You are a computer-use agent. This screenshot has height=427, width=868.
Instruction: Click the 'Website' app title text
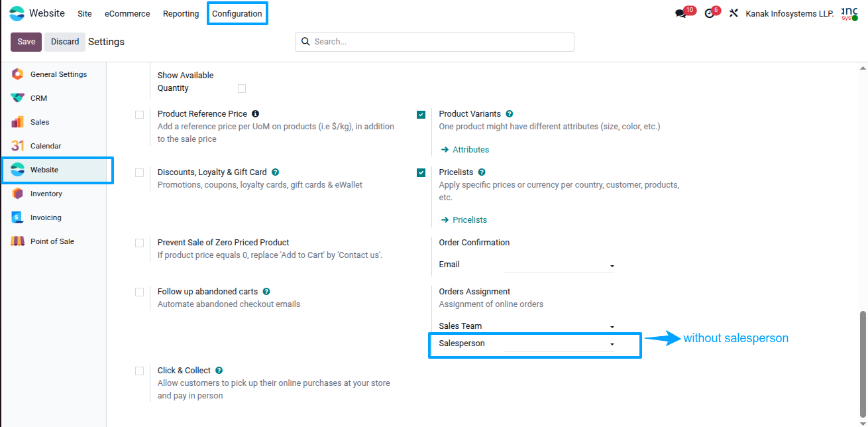[47, 13]
